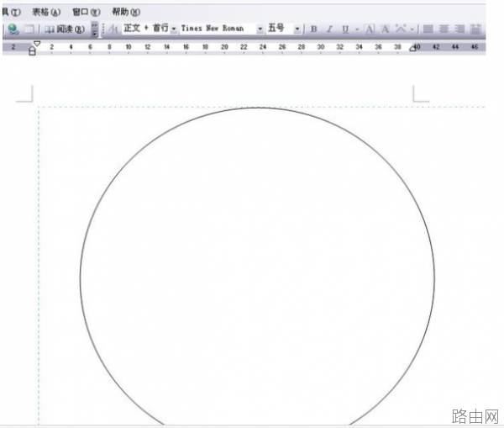504x428 pixels.
Task: Align text right in the toolbar
Action: pyautogui.click(x=459, y=29)
